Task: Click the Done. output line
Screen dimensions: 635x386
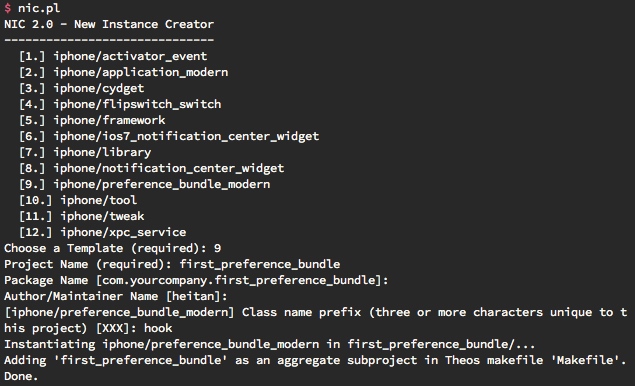Action: tap(21, 376)
